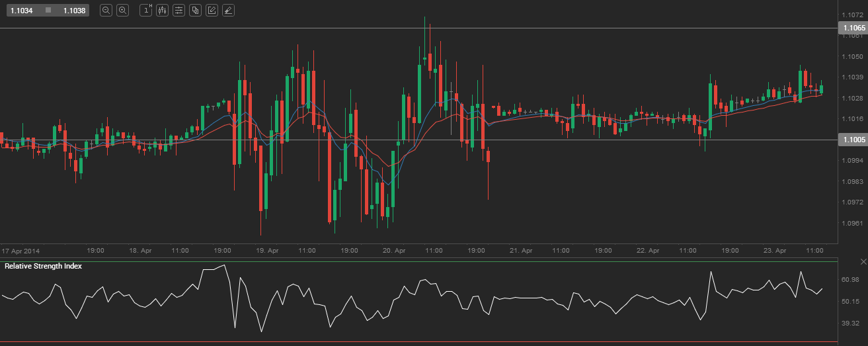Click the 1.1034 bid price

click(x=21, y=11)
